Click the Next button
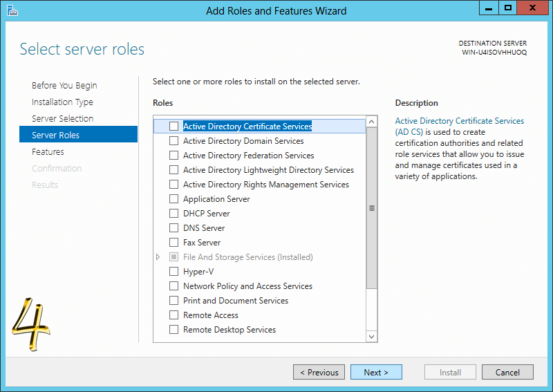 click(x=376, y=372)
